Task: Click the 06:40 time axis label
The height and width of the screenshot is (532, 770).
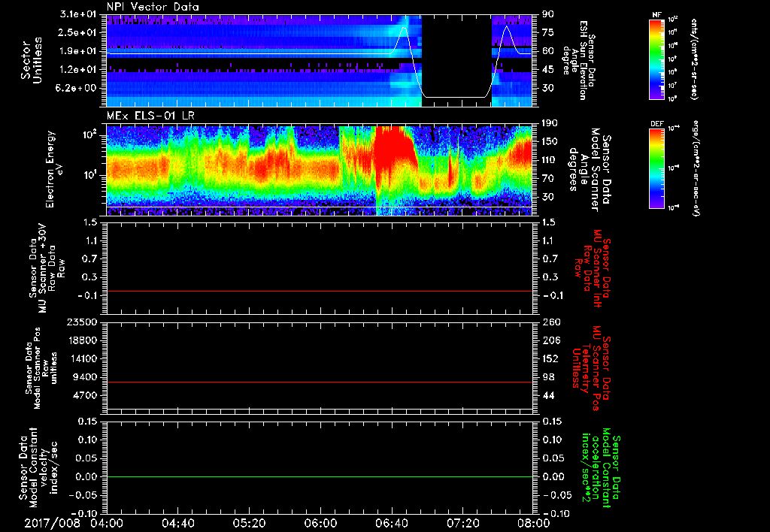Action: 392,523
